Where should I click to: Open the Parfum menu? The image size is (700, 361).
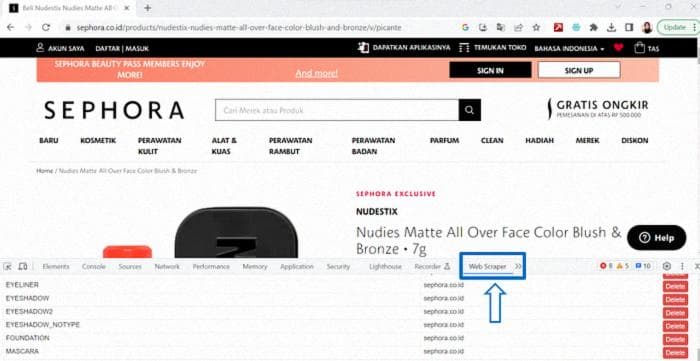[x=444, y=141]
